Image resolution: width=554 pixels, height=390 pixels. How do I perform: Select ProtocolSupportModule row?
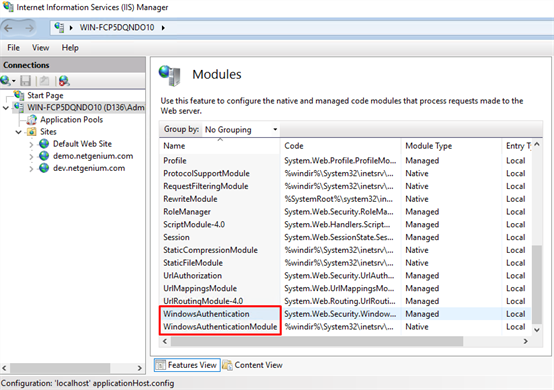[x=345, y=173]
